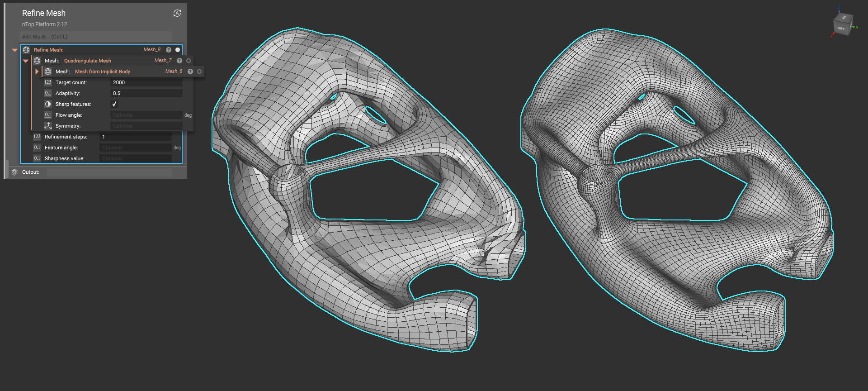Viewport: 868px width, 391px height.
Task: Click the scalar type icon for Adaptivity
Action: (48, 93)
